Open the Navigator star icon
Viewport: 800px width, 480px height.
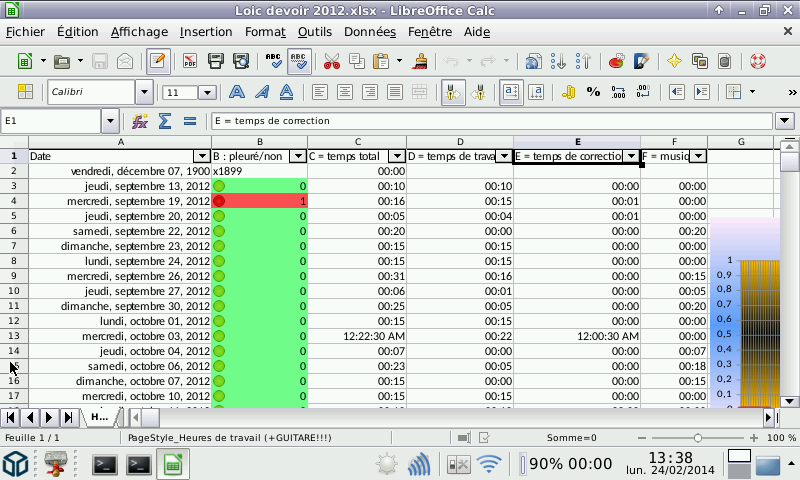click(x=674, y=62)
